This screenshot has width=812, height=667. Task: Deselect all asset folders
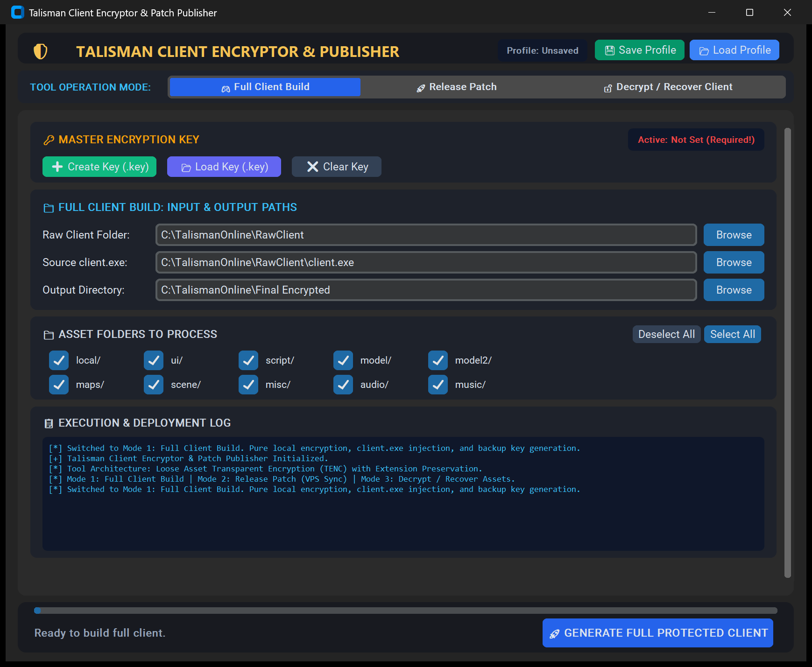coord(666,334)
